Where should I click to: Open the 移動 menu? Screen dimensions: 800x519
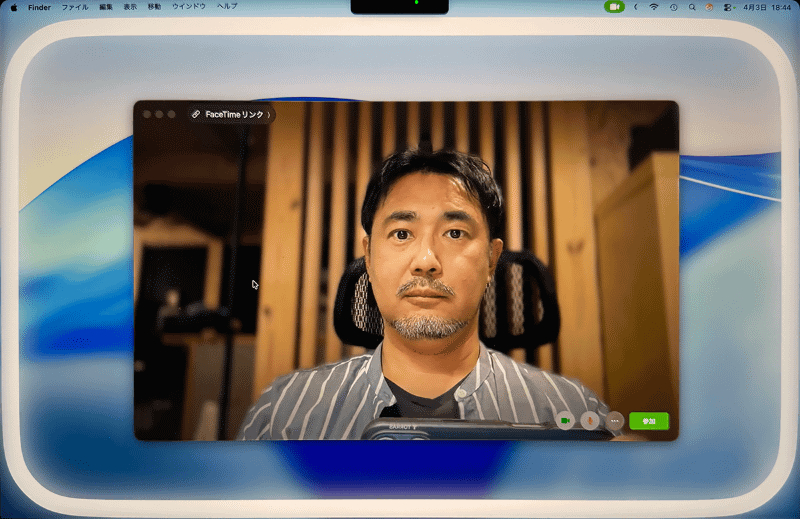tap(154, 7)
